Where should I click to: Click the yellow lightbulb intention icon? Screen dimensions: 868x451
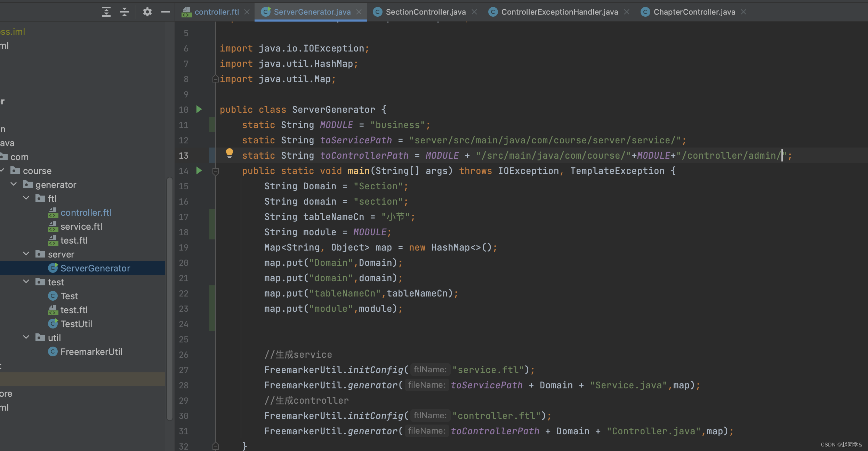click(x=230, y=153)
